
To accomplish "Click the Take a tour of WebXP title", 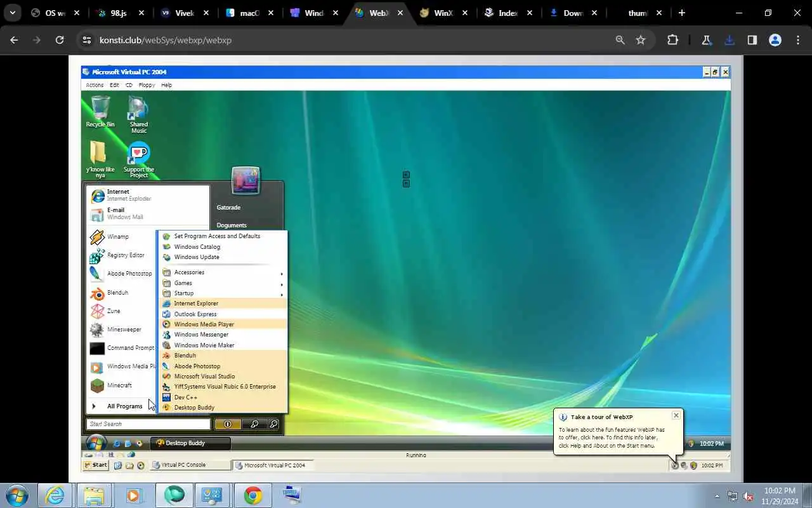I will click(601, 417).
